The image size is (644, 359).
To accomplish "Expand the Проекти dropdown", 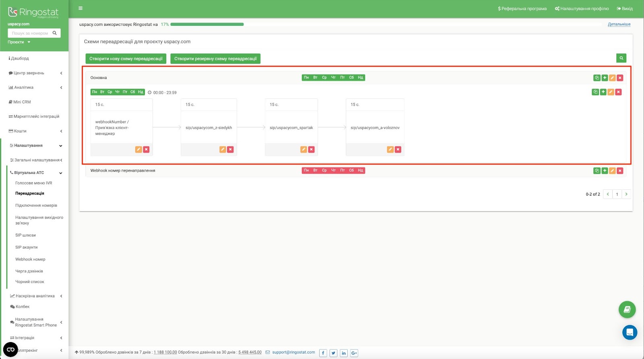I will coord(19,42).
